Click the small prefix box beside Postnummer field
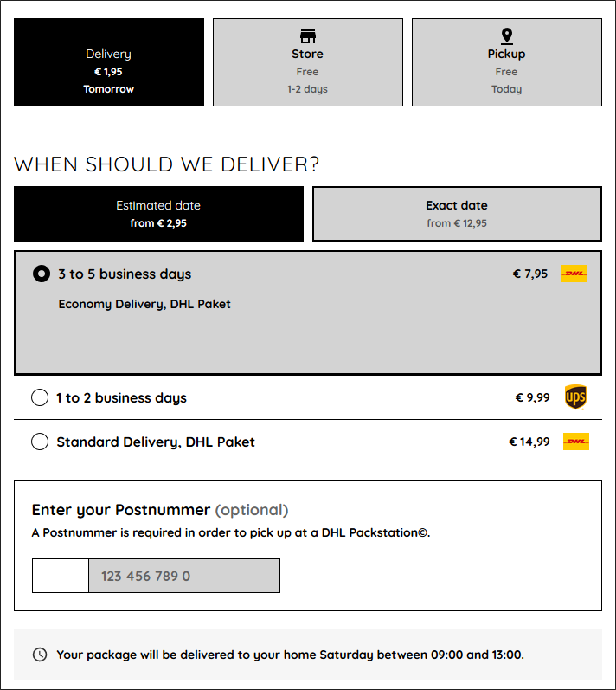Image resolution: width=616 pixels, height=690 pixels. tap(61, 576)
